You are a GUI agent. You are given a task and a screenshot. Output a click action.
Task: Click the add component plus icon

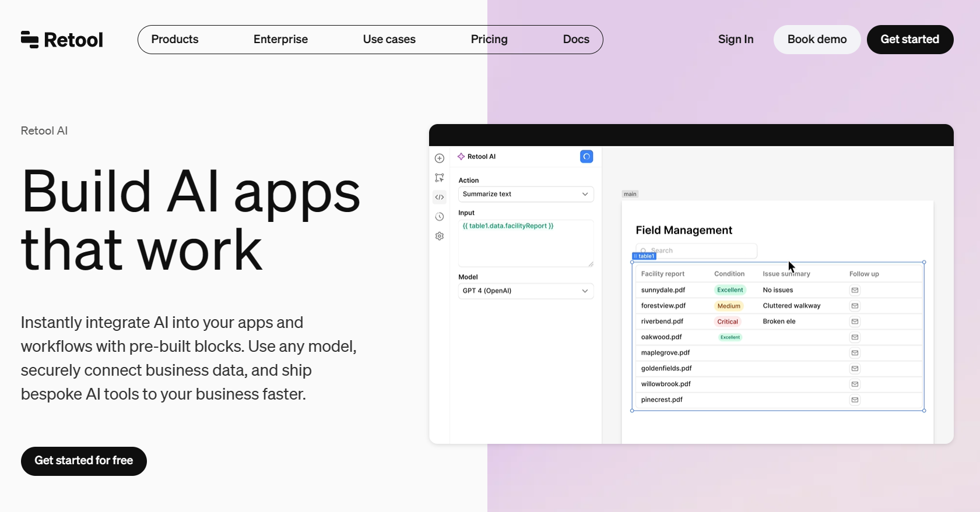(x=440, y=158)
